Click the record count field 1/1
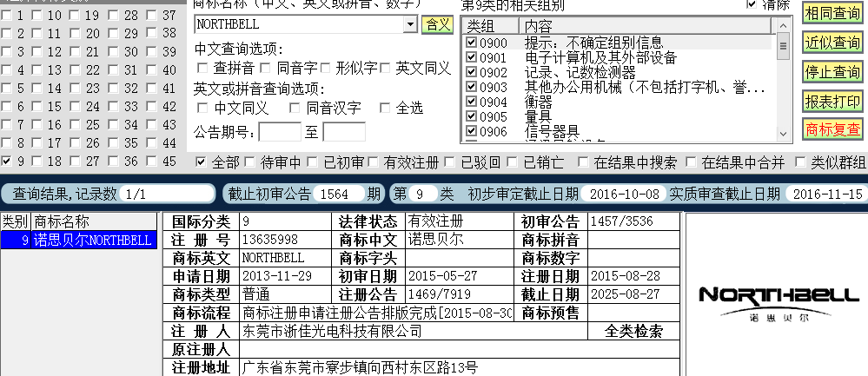Image resolution: width=868 pixels, height=376 pixels. tap(166, 194)
